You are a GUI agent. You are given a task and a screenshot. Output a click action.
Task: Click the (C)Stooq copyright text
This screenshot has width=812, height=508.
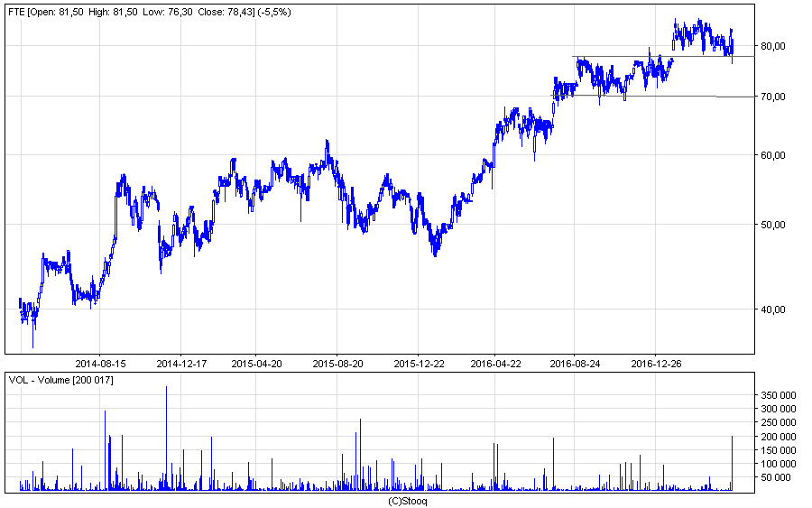pyautogui.click(x=408, y=502)
